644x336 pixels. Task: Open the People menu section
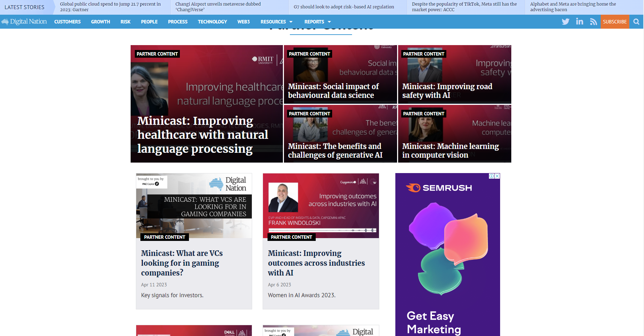(149, 22)
